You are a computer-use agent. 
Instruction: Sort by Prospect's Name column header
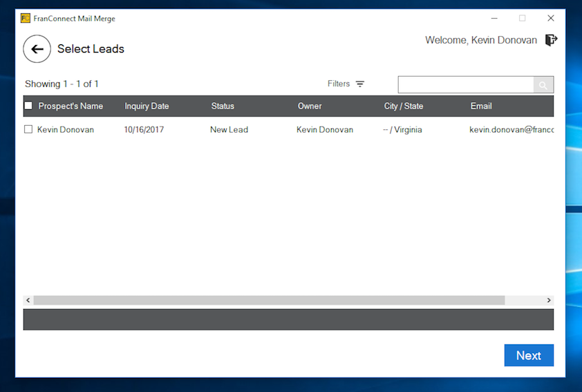click(71, 106)
